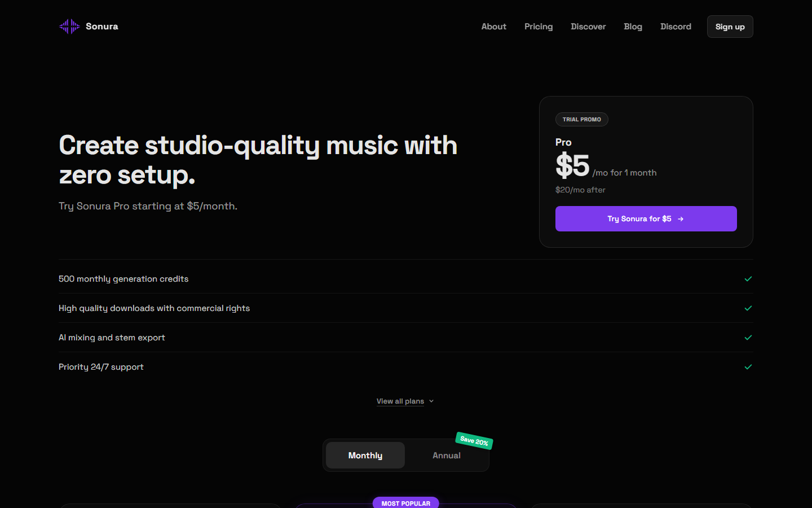
Task: Click the arrow icon inside the purple CTA button
Action: coord(681,218)
